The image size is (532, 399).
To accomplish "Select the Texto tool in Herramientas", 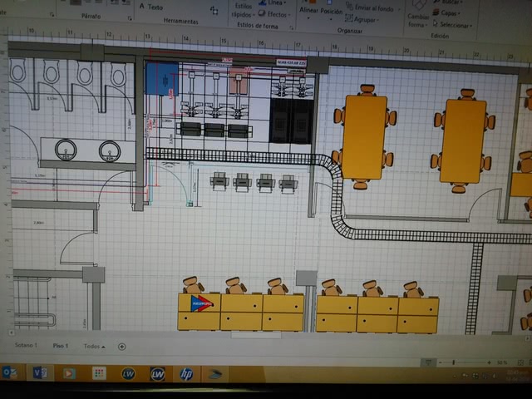I will pyautogui.click(x=150, y=7).
